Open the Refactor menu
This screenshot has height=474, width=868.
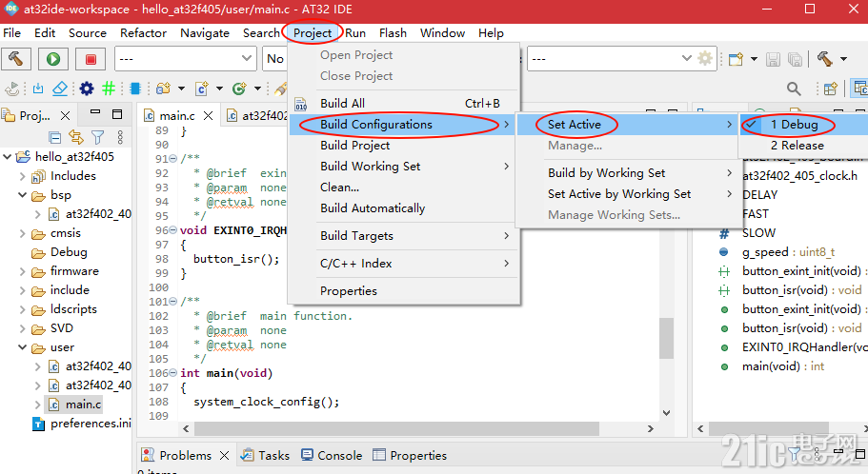pyautogui.click(x=143, y=33)
